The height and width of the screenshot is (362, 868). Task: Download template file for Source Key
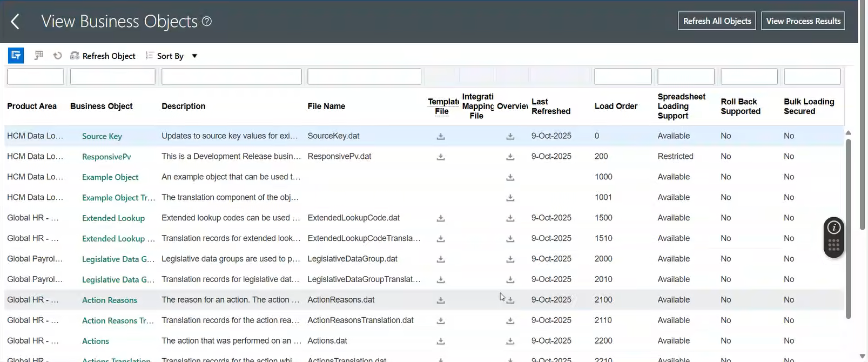441,136
